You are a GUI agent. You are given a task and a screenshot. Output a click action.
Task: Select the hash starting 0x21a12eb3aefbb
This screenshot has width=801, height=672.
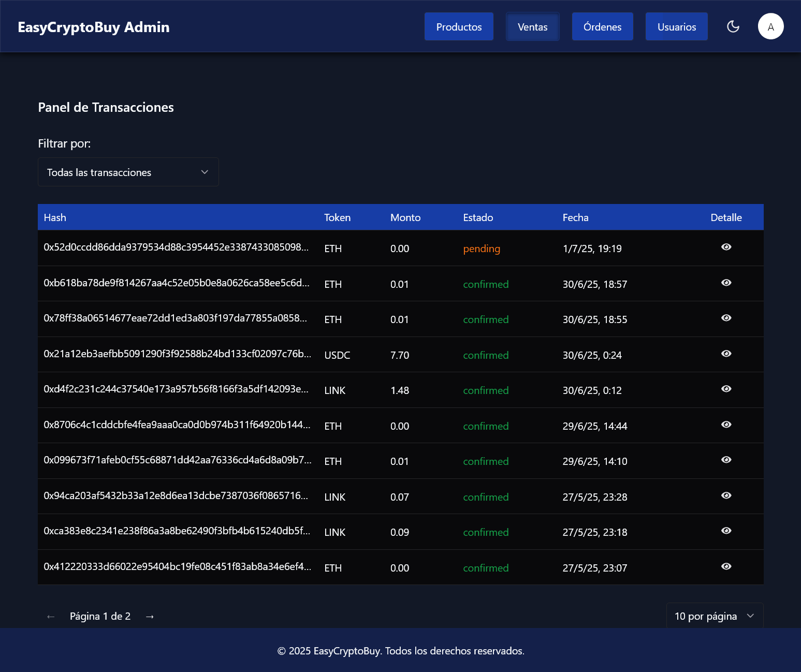pos(178,354)
